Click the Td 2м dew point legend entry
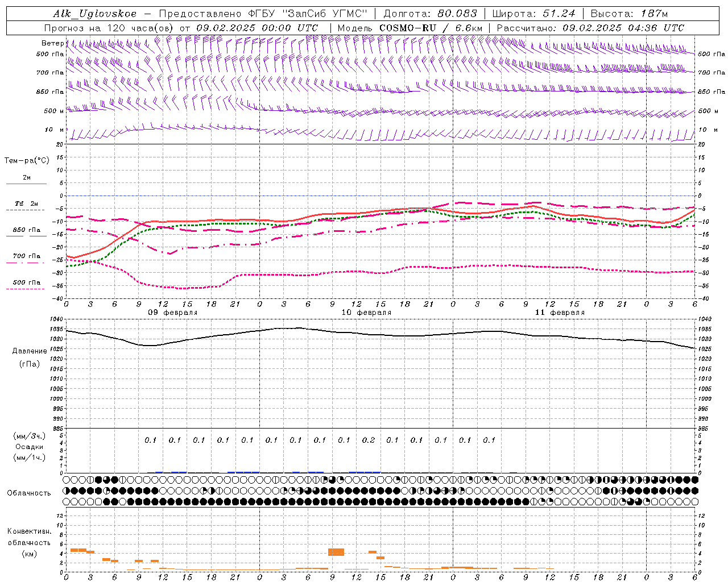Image resolution: width=728 pixels, height=582 pixels. (26, 203)
